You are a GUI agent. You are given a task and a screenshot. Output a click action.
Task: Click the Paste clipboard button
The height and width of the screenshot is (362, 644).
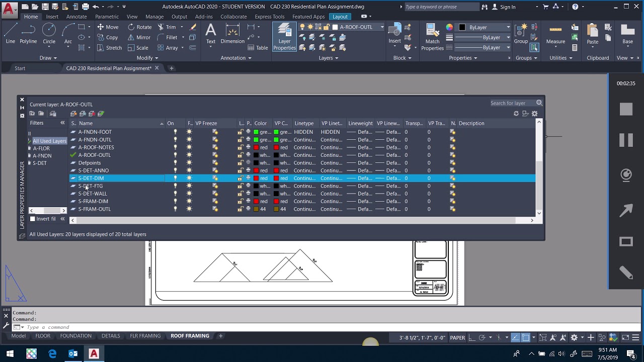[593, 34]
